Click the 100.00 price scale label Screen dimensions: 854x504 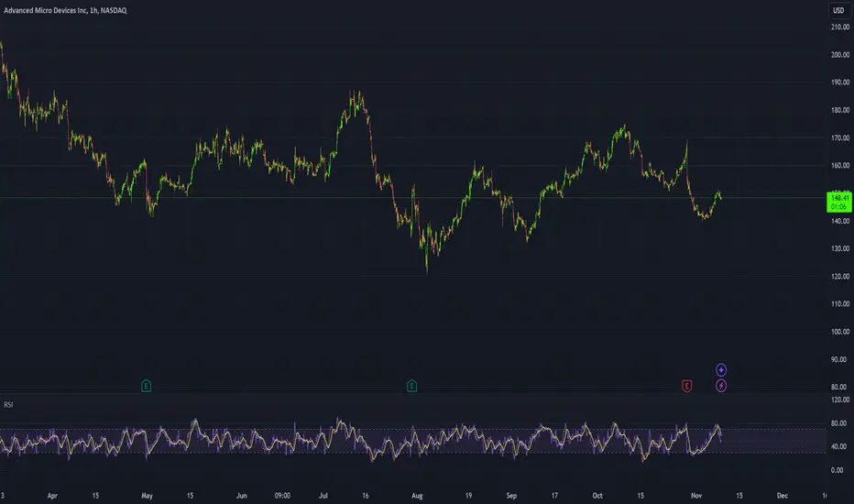point(840,332)
